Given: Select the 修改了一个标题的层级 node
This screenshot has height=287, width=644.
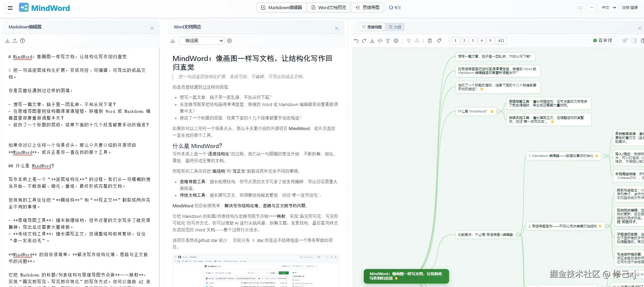Looking at the screenshot, I should tap(498, 87).
